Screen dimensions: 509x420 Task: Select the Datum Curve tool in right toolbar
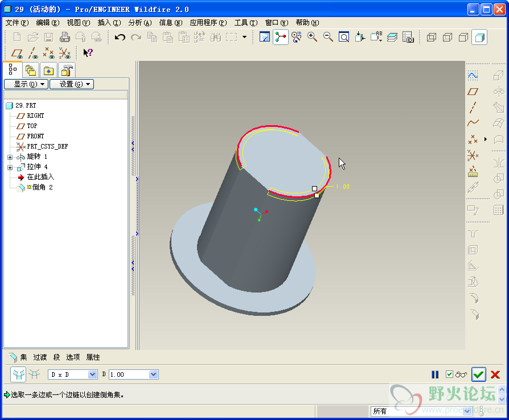pos(473,123)
